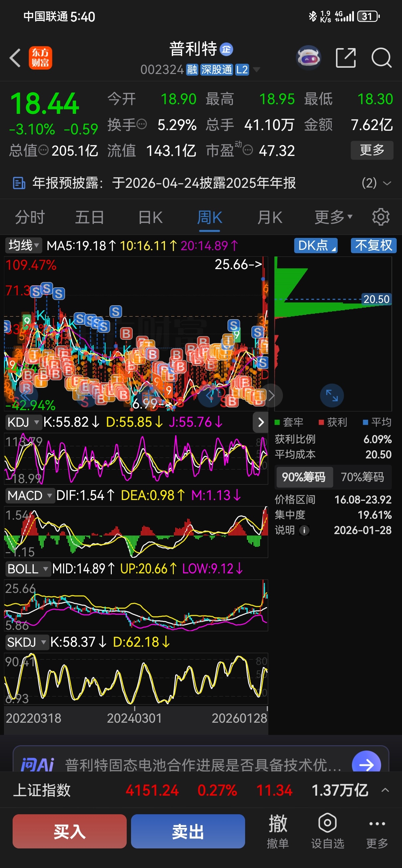Open the robot AI assistant avatar
The image size is (402, 868).
point(308,58)
